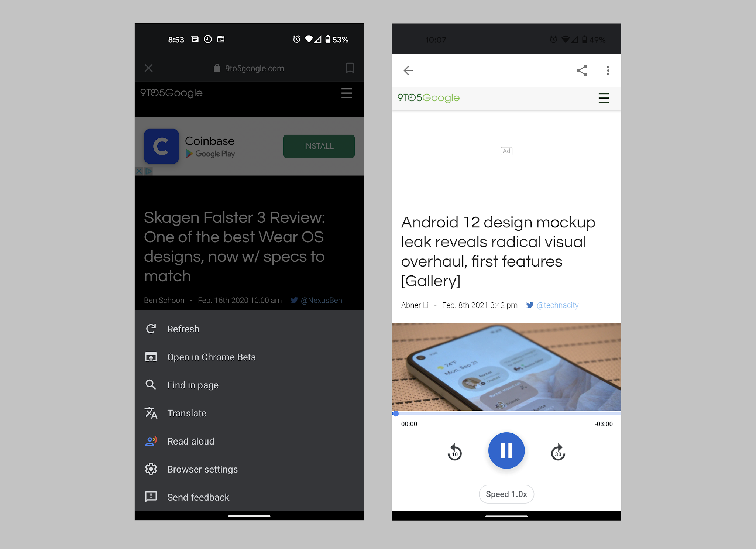Select Read aloud from menu
This screenshot has width=756, height=549.
click(x=190, y=442)
